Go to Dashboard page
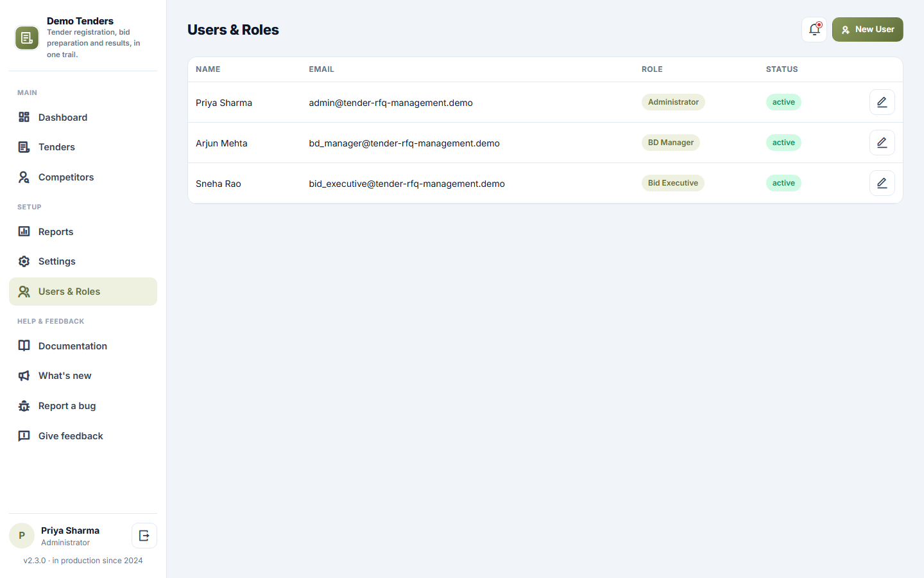The height and width of the screenshot is (578, 924). click(x=83, y=117)
